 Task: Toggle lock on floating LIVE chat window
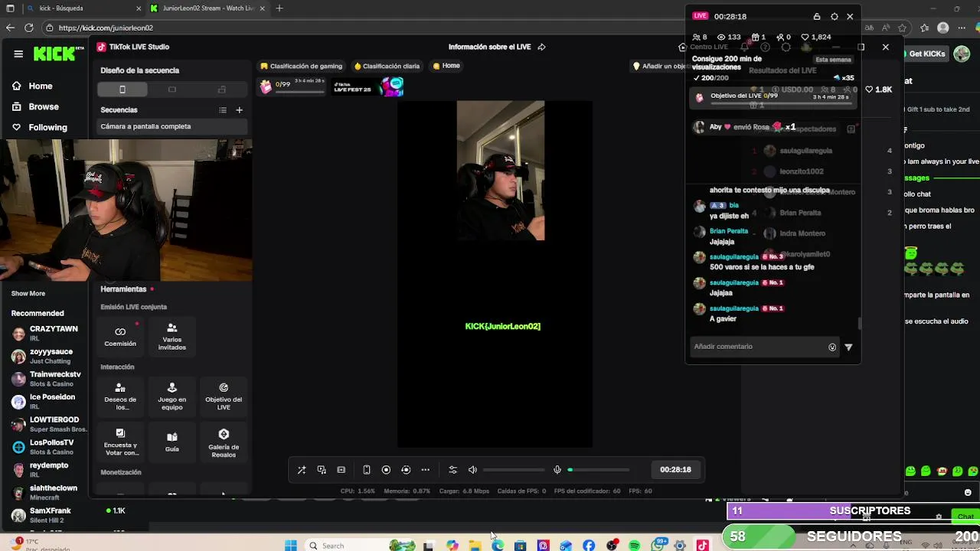tap(817, 16)
